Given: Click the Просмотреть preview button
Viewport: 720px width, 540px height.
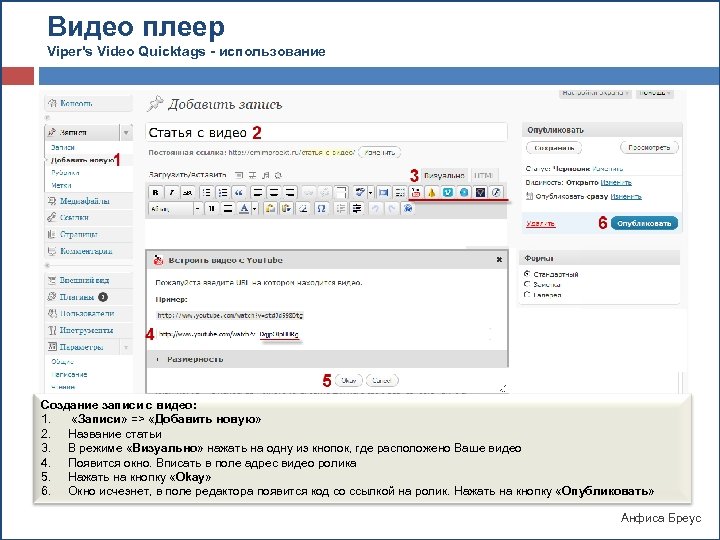Looking at the screenshot, I should coord(649,148).
